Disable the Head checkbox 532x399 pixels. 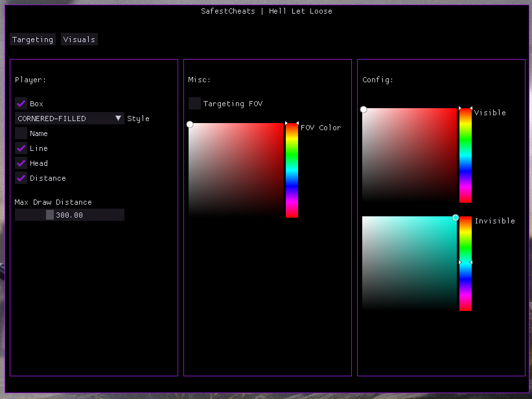[21, 163]
